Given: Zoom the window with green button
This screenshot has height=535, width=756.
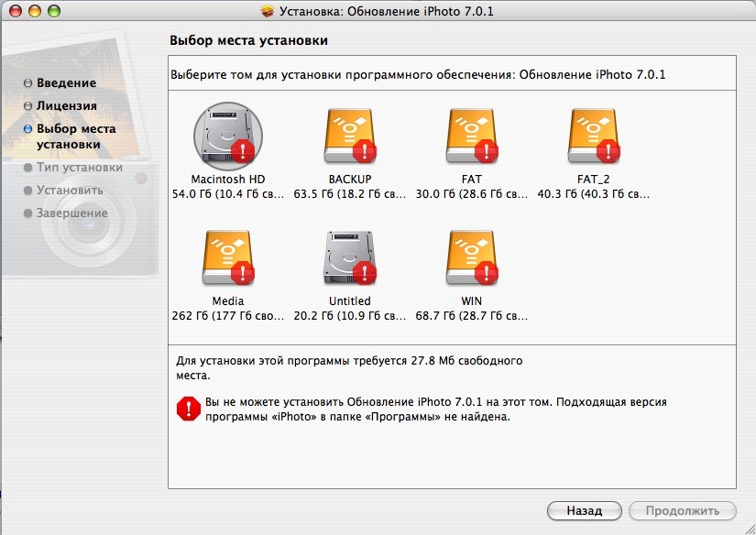Looking at the screenshot, I should click(54, 11).
